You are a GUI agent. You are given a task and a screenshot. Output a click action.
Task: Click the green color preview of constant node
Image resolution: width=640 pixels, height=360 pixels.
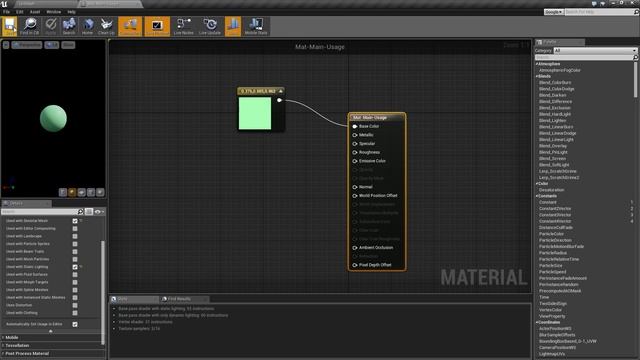click(255, 113)
